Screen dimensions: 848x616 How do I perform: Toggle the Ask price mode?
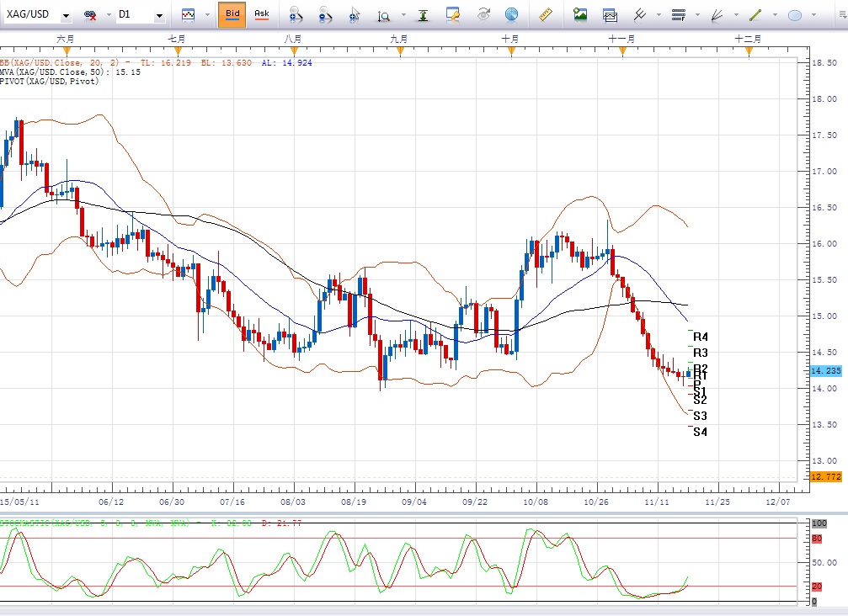(262, 14)
